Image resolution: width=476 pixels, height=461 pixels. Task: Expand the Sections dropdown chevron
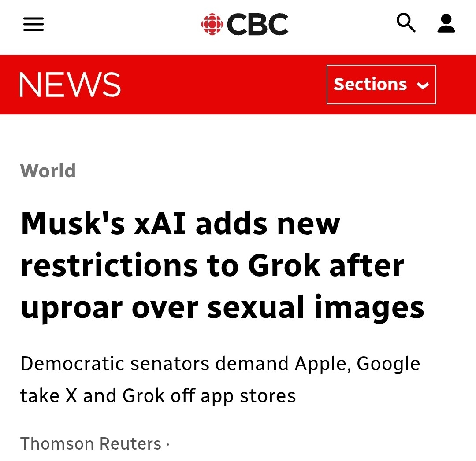(x=423, y=85)
